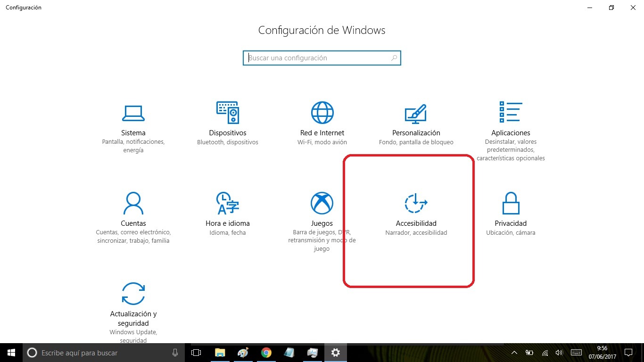The height and width of the screenshot is (362, 644).
Task: Open the Dispositivos settings tile
Action: (x=228, y=124)
